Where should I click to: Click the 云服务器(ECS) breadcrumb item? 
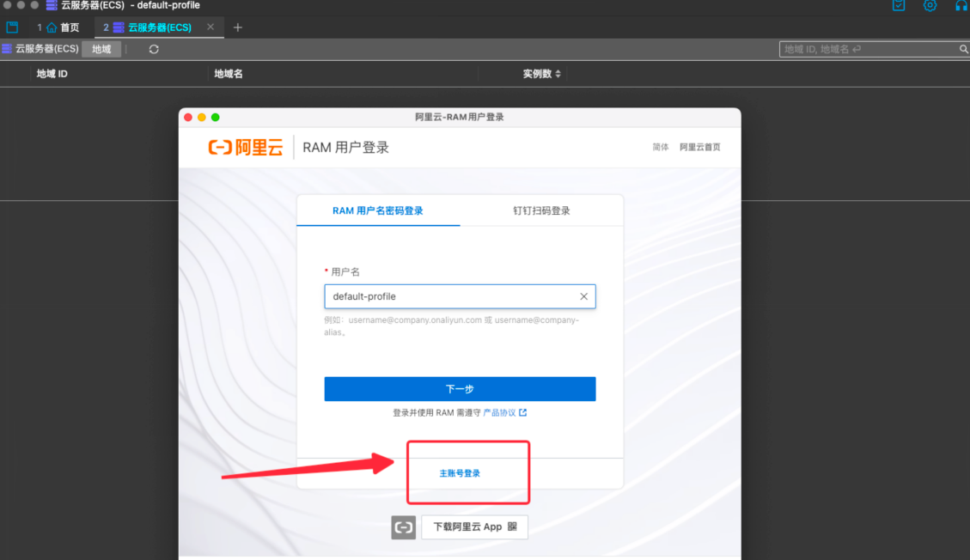tap(41, 49)
